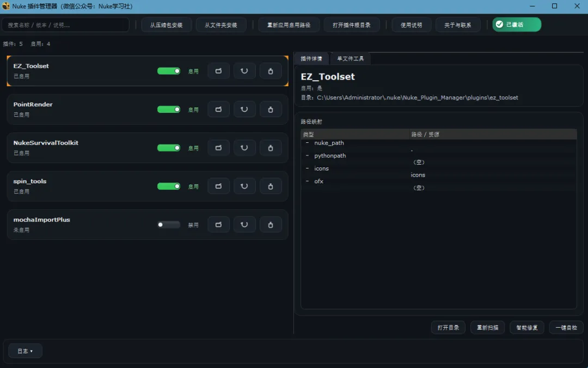This screenshot has height=368, width=588.
Task: Collapse the nuke_path row
Action: (x=307, y=143)
